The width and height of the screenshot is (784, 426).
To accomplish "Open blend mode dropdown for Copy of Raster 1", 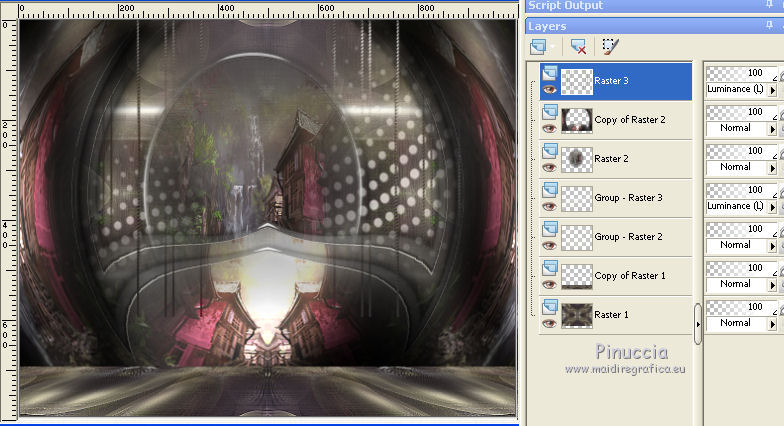I will coord(772,286).
